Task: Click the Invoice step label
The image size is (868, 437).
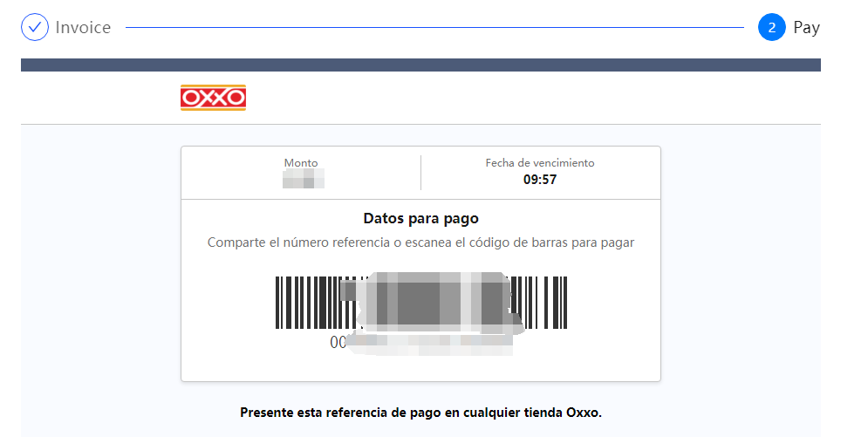Action: [83, 28]
